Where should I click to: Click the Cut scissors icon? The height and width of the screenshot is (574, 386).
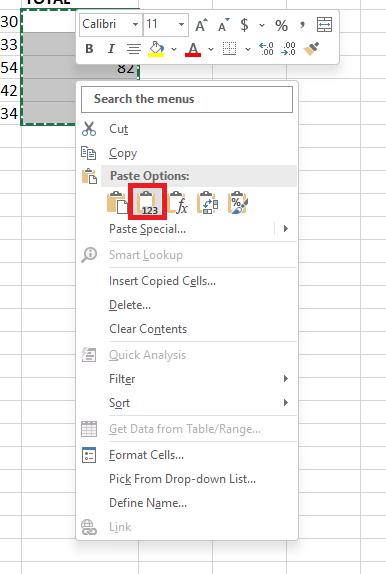click(89, 129)
